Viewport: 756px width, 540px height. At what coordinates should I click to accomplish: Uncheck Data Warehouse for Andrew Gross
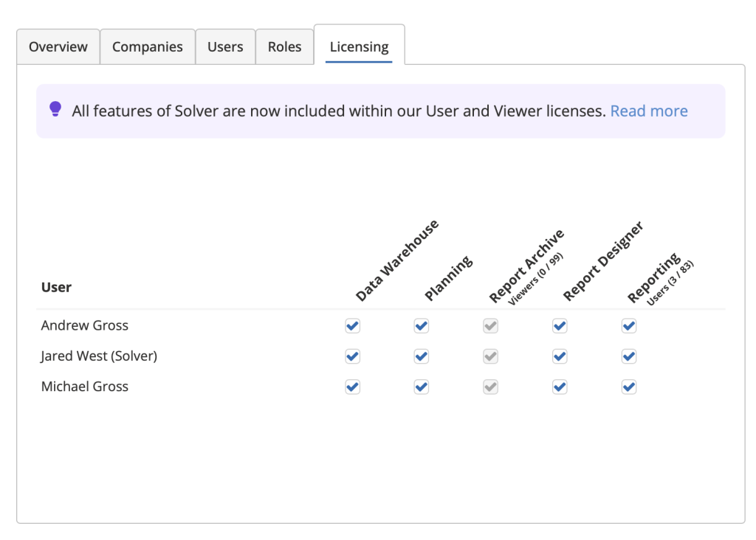coord(353,326)
